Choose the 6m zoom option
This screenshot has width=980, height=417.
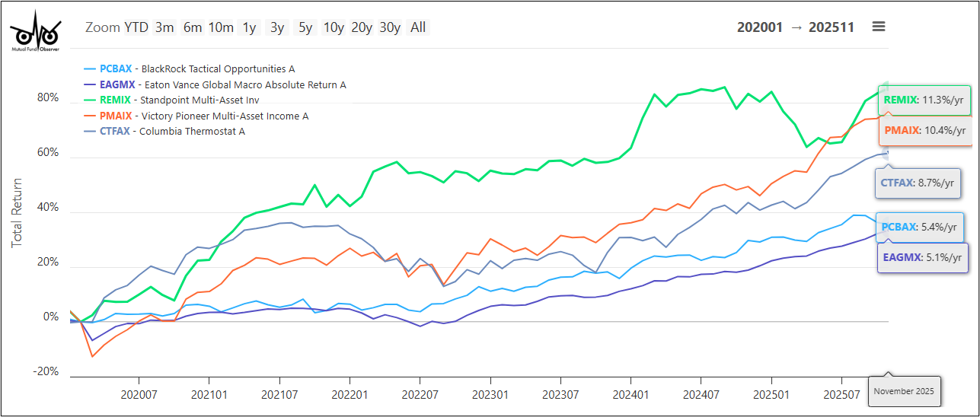(192, 27)
